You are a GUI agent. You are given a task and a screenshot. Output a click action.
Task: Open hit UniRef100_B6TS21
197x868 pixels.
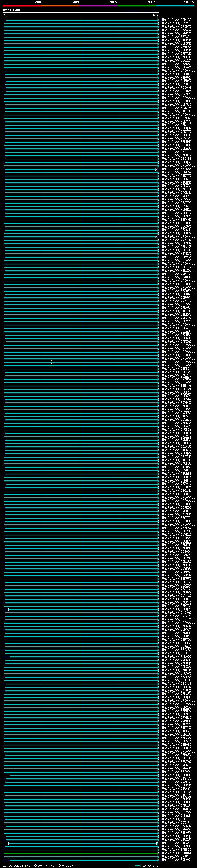pos(176,37)
